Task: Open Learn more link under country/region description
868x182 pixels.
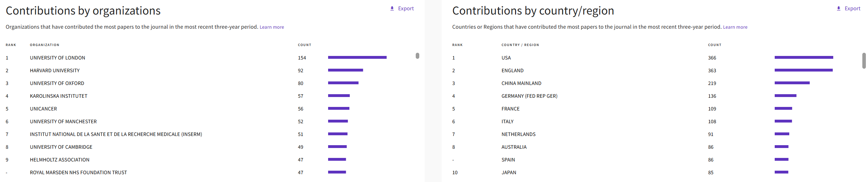Action: (735, 27)
